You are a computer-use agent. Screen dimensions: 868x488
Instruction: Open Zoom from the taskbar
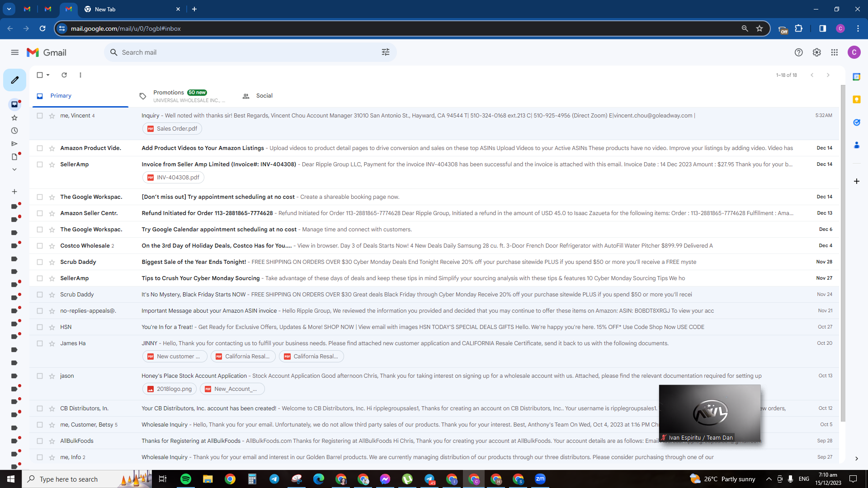(x=540, y=479)
